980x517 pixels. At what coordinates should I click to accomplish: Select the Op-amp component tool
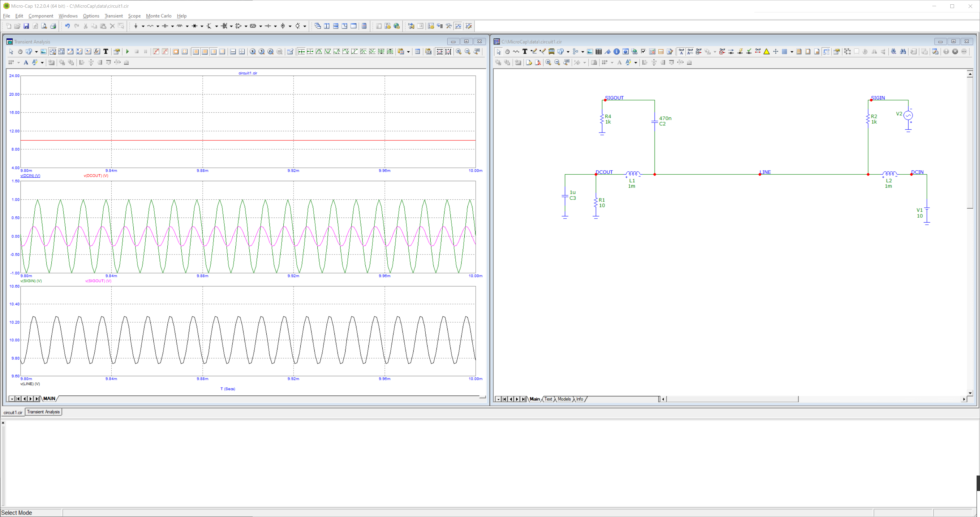pos(238,26)
